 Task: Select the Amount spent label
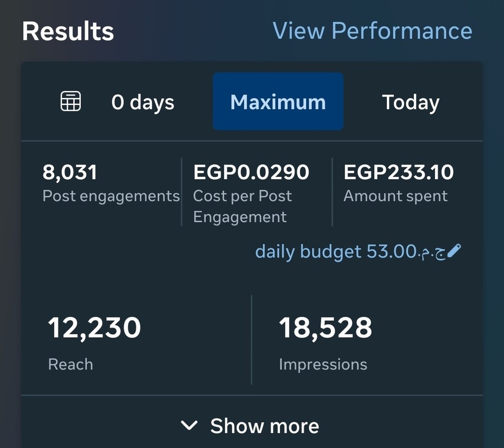click(395, 196)
